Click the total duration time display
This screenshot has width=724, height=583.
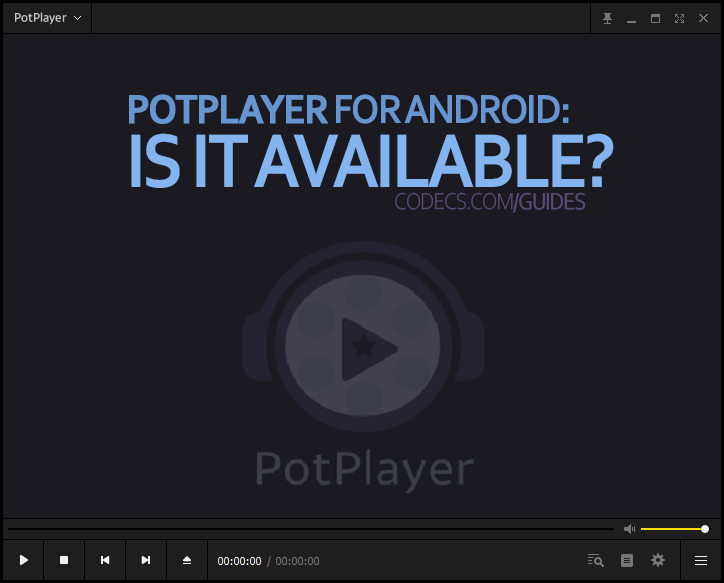pyautogui.click(x=297, y=561)
